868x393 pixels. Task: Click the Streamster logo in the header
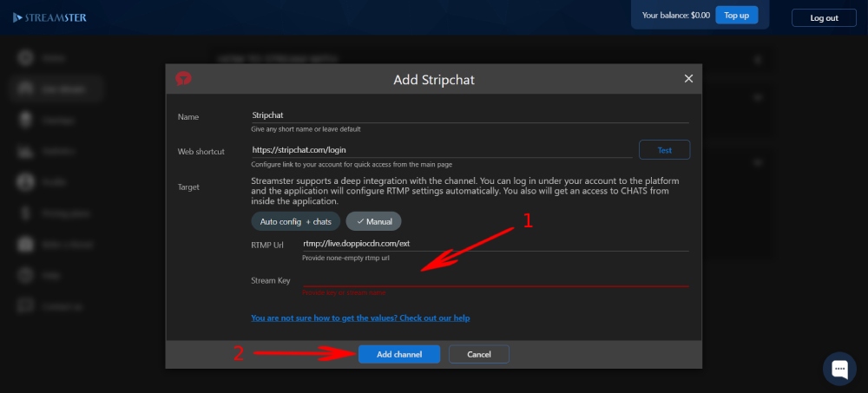[49, 17]
